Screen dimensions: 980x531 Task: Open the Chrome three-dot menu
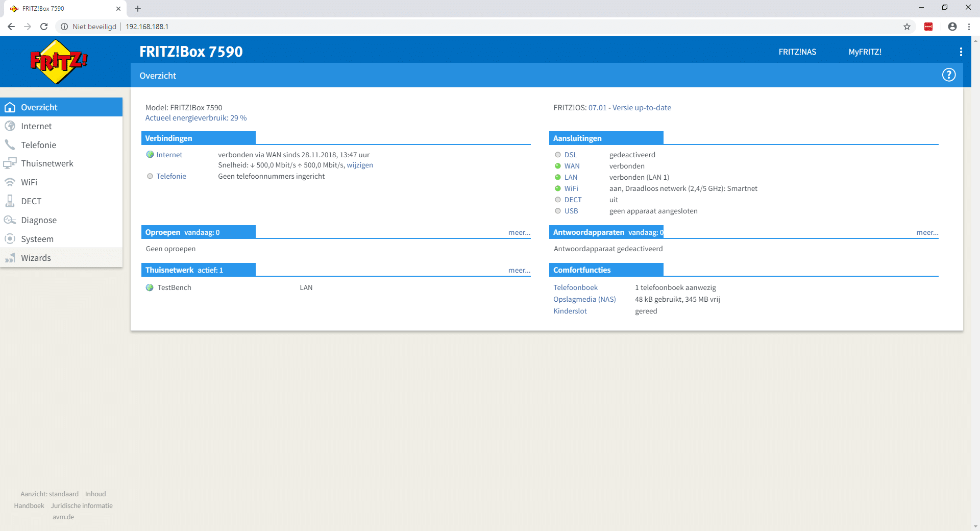click(969, 27)
